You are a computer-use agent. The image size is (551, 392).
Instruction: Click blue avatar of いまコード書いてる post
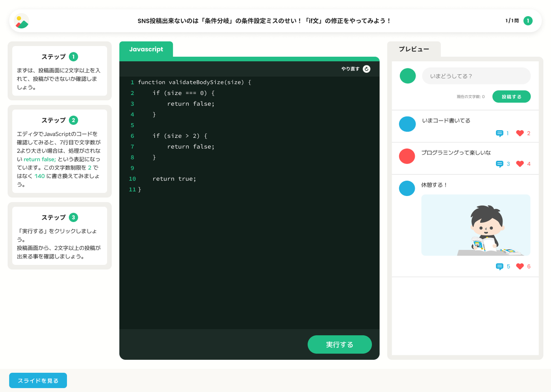tap(407, 124)
